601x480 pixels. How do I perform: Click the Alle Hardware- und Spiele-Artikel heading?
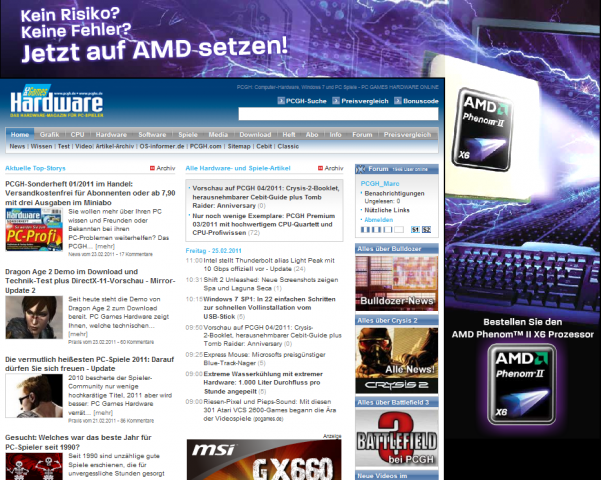tap(238, 168)
